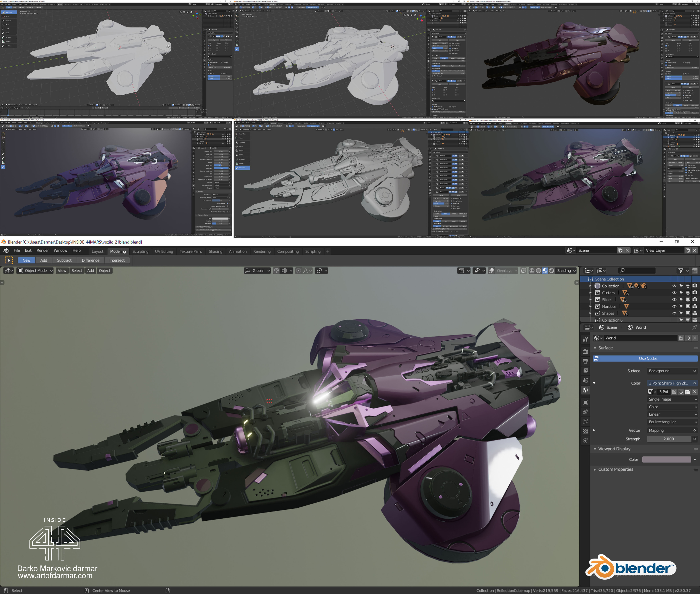The image size is (700, 594).
Task: Toggle X-ray display in viewport header
Action: [x=523, y=271]
